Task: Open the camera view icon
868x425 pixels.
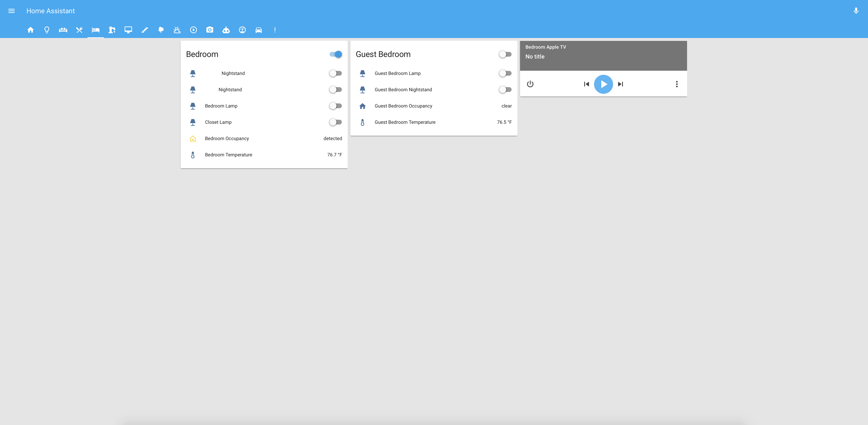Action: pyautogui.click(x=210, y=30)
